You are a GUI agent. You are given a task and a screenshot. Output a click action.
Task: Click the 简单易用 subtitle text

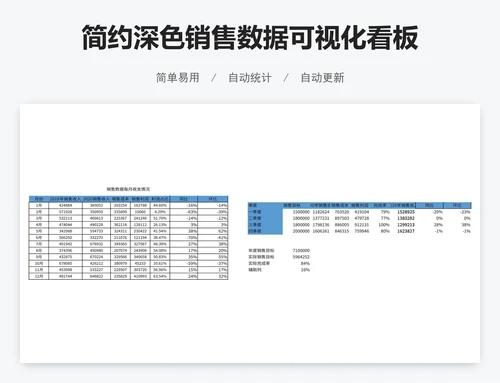(x=178, y=78)
